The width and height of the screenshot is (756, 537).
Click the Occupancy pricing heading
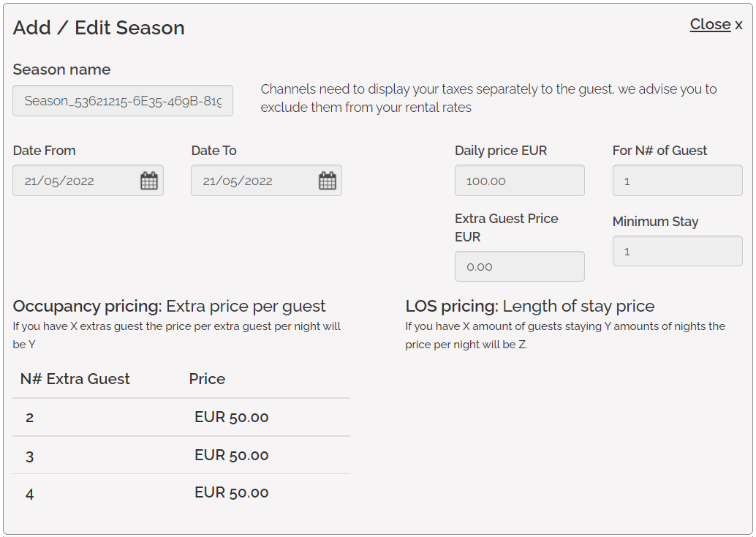coord(169,306)
